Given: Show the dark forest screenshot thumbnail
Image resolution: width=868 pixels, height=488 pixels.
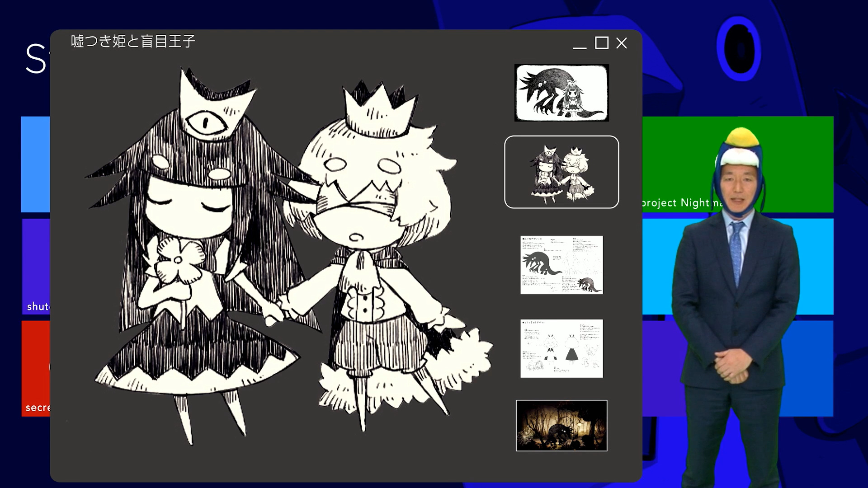Looking at the screenshot, I should coord(561,425).
